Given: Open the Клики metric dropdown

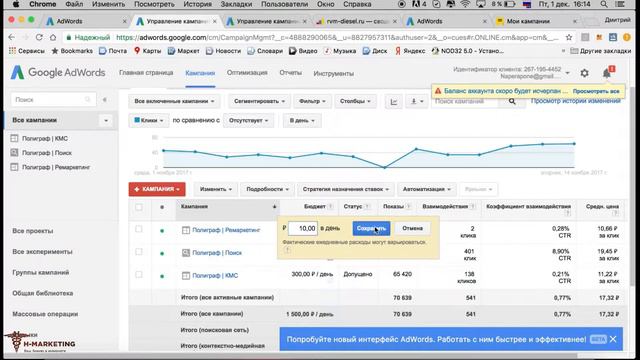Looking at the screenshot, I should (x=149, y=120).
